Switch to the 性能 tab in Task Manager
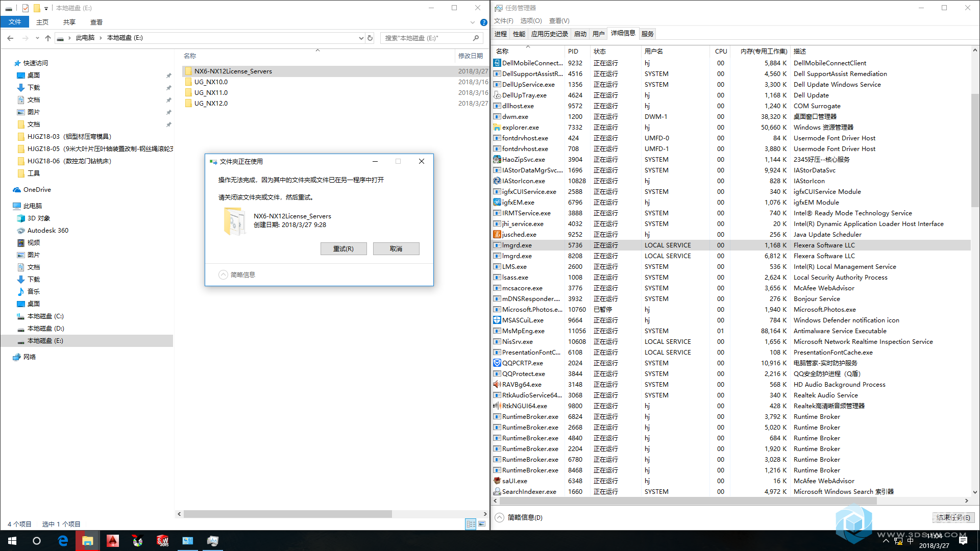 [519, 34]
